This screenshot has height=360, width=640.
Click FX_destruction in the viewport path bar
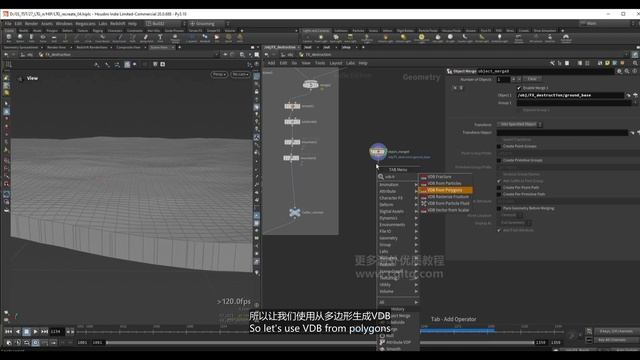pos(58,55)
